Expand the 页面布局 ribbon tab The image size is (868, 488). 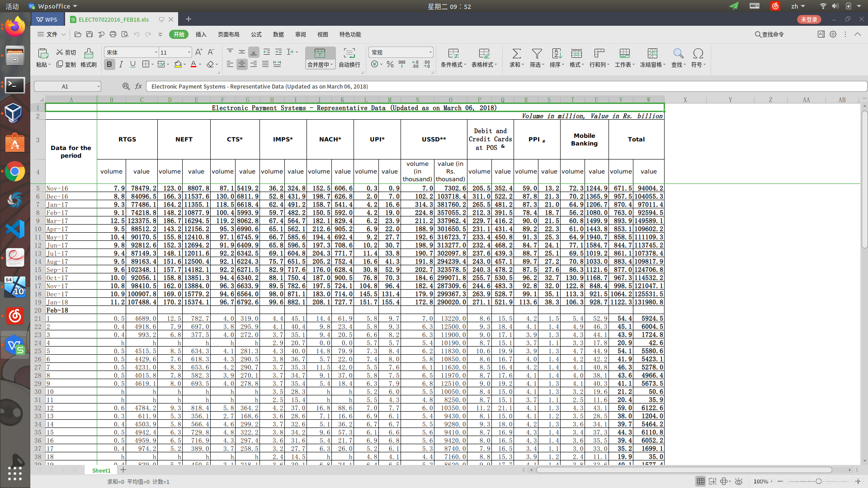(x=228, y=34)
